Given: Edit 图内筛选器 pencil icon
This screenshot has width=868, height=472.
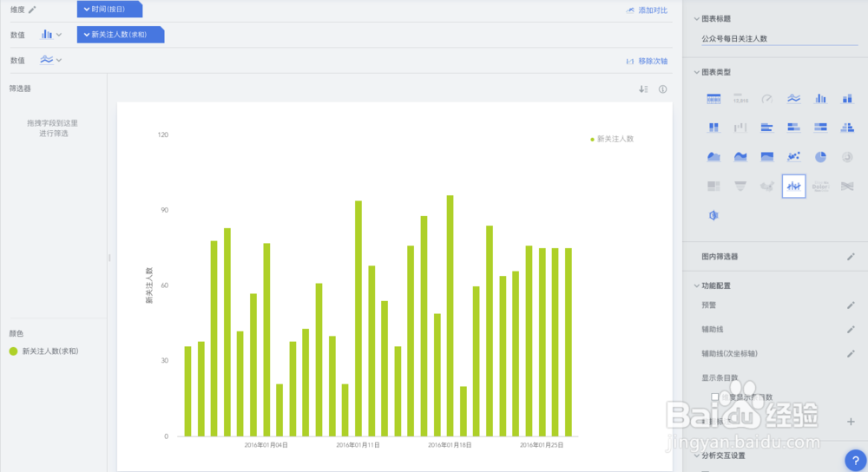Looking at the screenshot, I should pyautogui.click(x=851, y=257).
